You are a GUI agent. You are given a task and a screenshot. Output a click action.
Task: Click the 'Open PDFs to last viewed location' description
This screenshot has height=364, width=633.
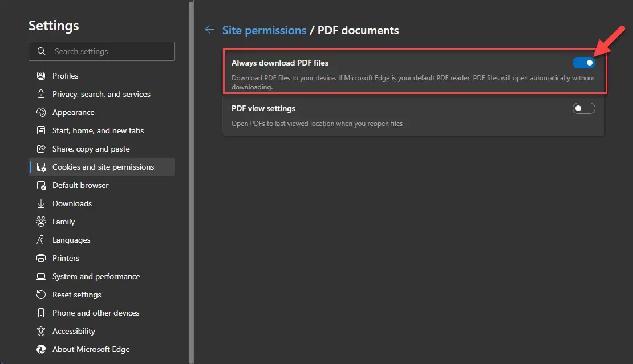pos(317,124)
